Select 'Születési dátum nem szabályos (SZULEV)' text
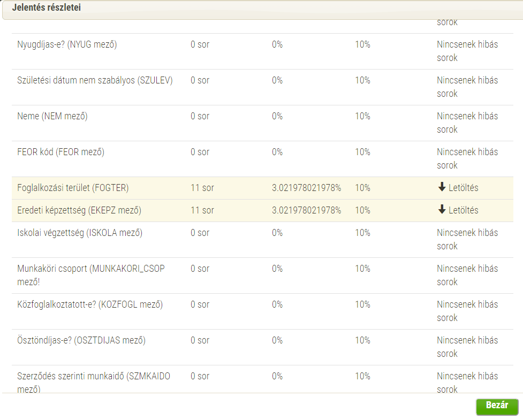This screenshot has width=523, height=420. pyautogui.click(x=95, y=80)
